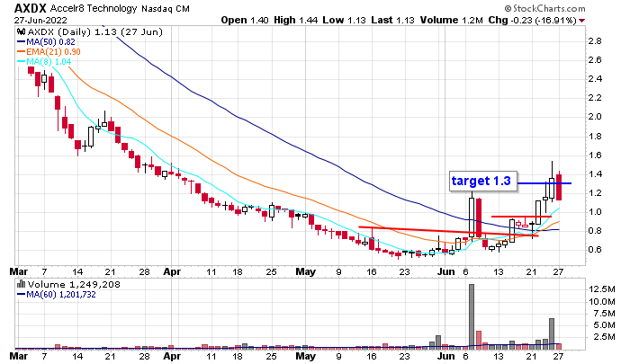
Task: Click the AXDX (Daily) 1.13 (27 Jun) legend
Action: 94,31
